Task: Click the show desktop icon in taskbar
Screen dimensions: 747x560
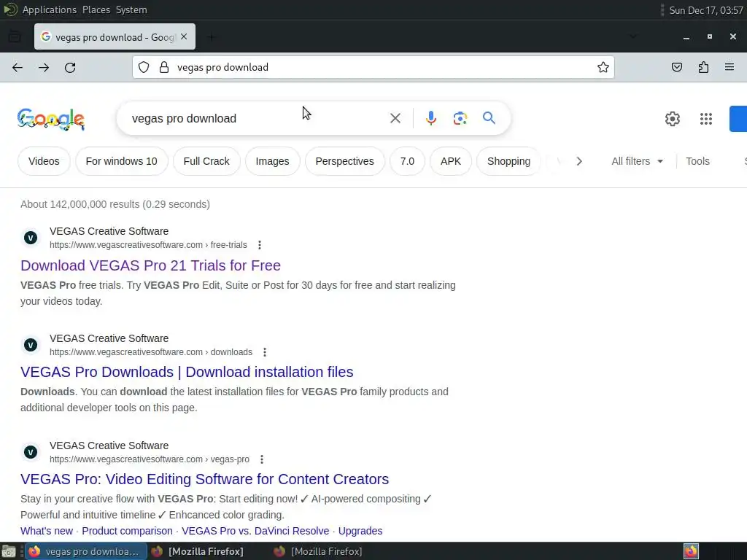Action: [9, 551]
